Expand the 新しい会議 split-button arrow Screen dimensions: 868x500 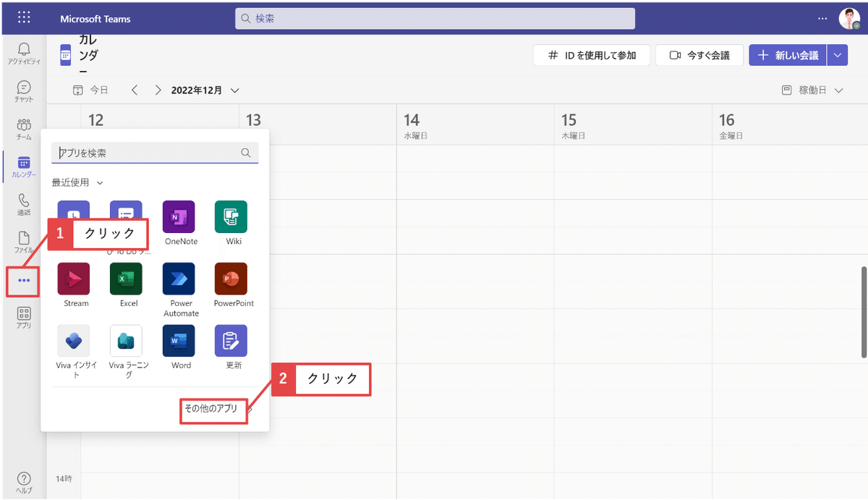[x=838, y=55]
